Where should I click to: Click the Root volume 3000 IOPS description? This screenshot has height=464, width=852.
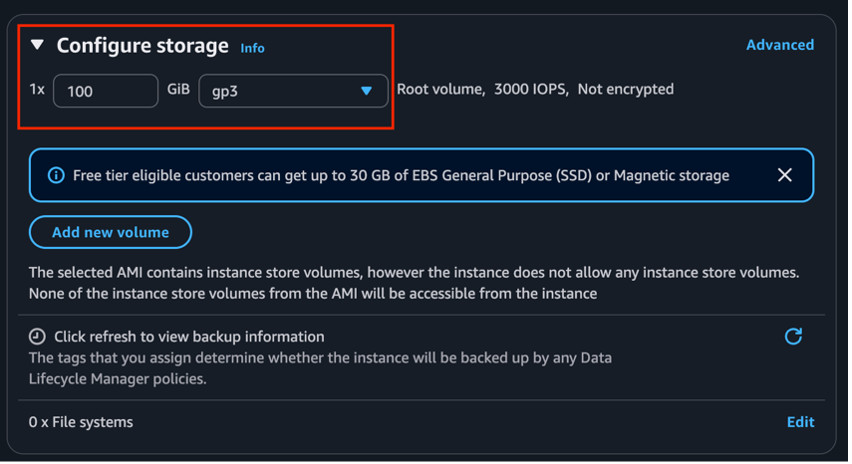click(535, 89)
